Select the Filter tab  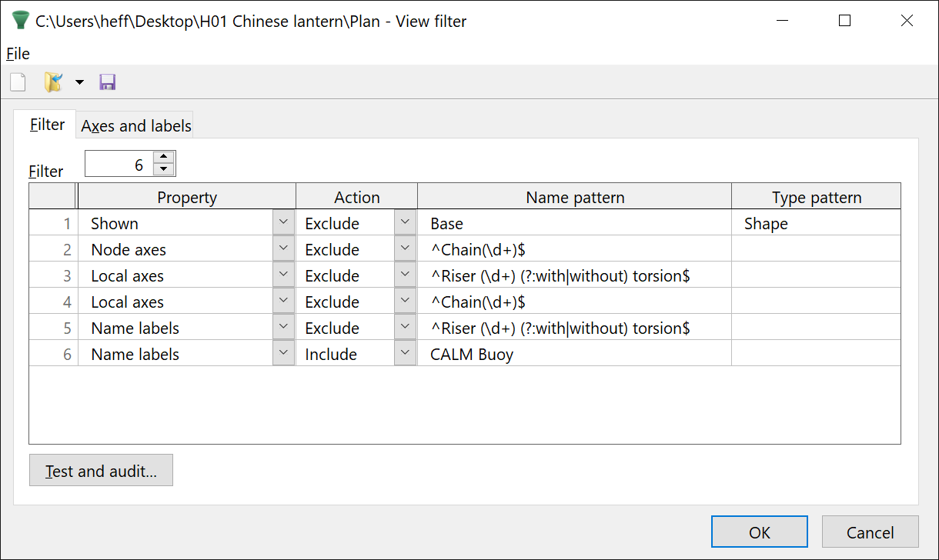[x=47, y=125]
